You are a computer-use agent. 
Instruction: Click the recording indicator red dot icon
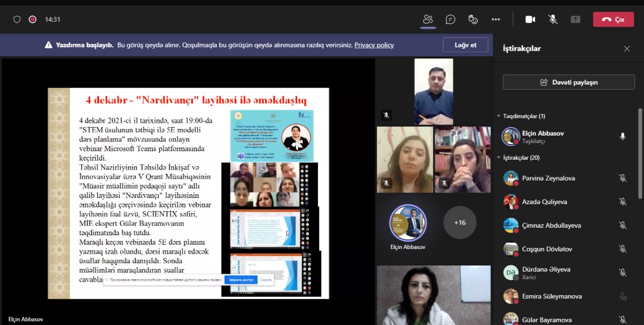(33, 19)
